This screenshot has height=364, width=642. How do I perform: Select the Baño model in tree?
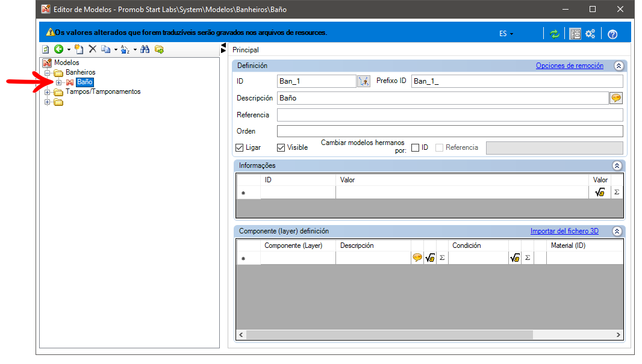click(x=85, y=82)
